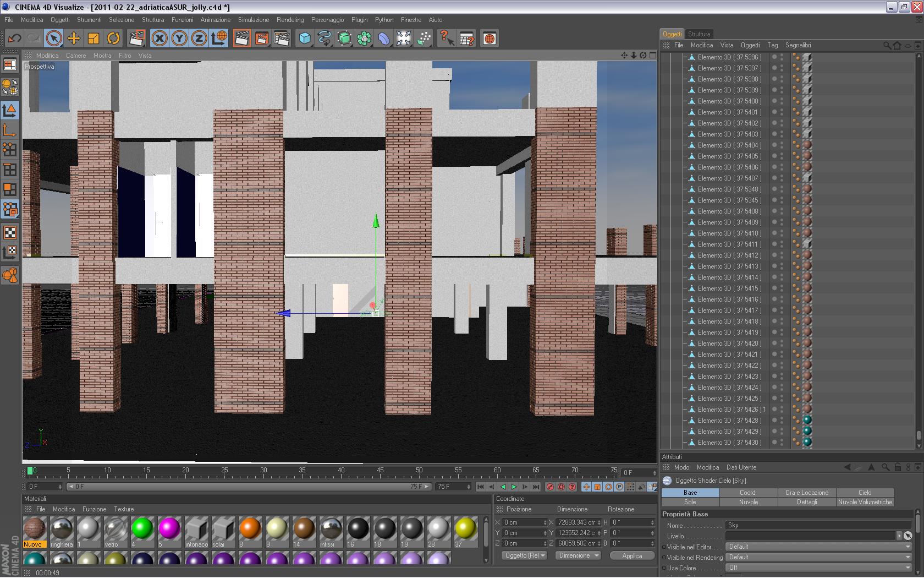Open the Modifica menu in the main menu bar

click(x=32, y=20)
